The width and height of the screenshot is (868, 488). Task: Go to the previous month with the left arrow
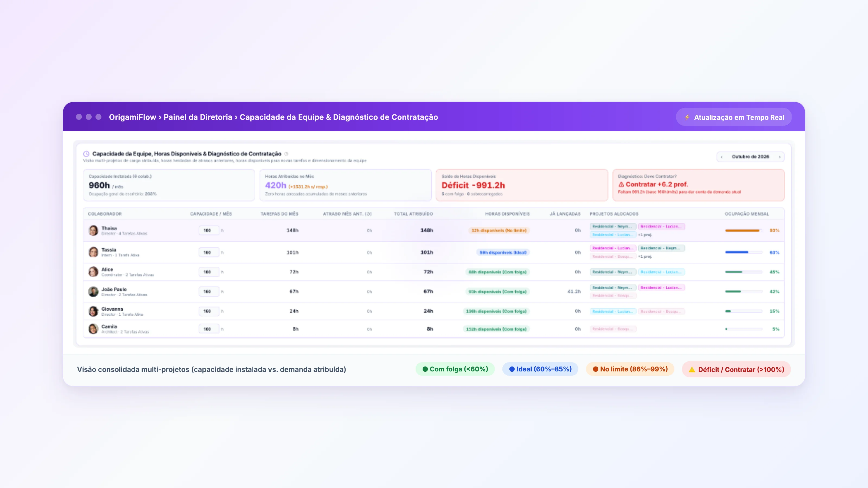722,157
